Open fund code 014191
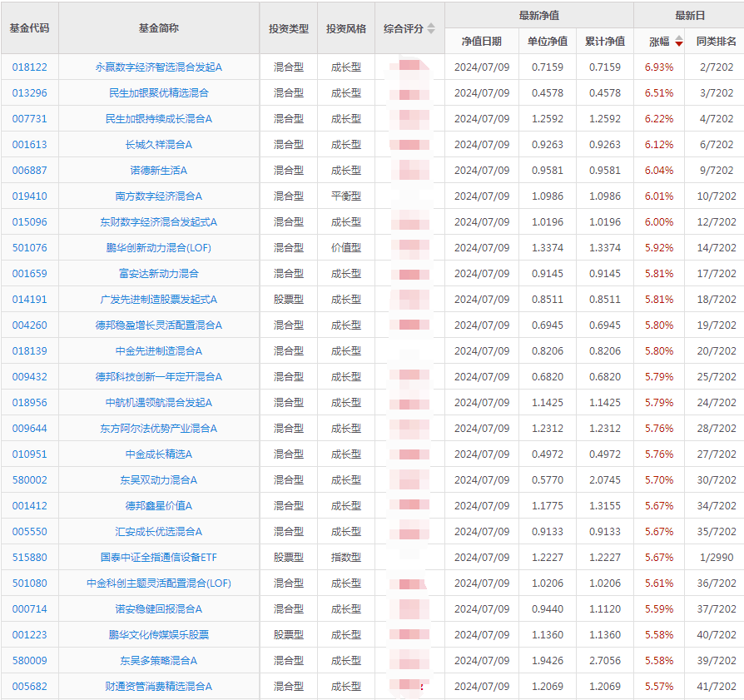Viewport: 744px width, 700px height. (29, 299)
